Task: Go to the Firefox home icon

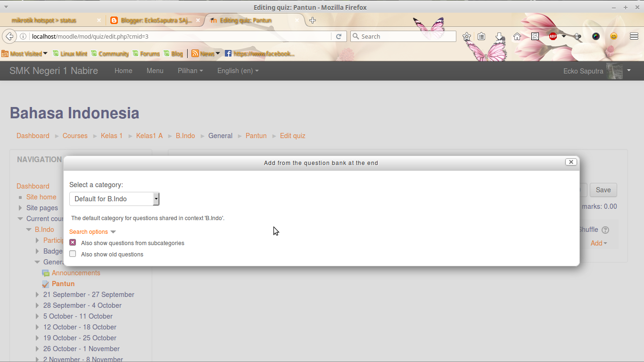Action: tap(517, 36)
